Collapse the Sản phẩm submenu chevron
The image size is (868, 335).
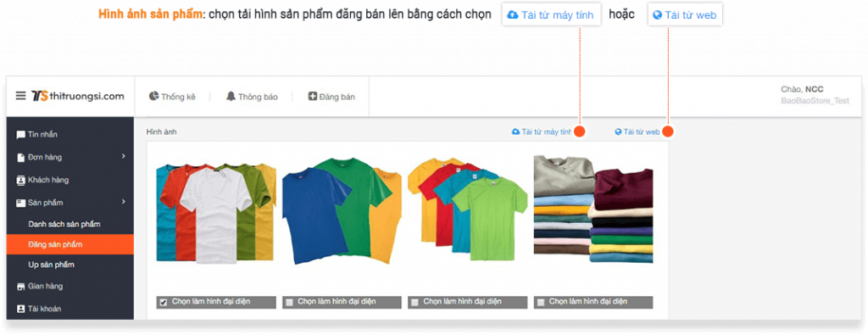pyautogui.click(x=124, y=202)
